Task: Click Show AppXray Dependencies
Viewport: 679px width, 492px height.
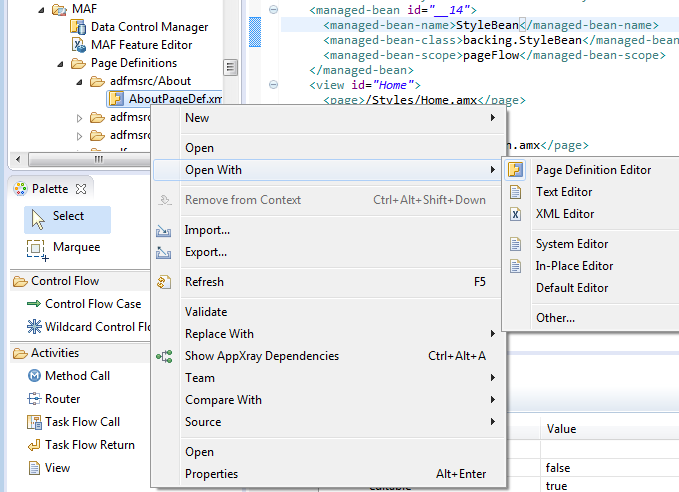Action: point(329,356)
